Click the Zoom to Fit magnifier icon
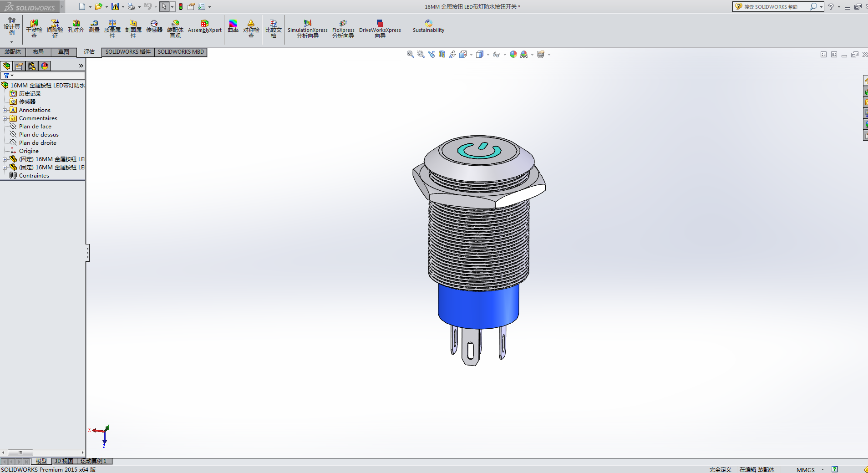This screenshot has height=473, width=868. point(410,55)
